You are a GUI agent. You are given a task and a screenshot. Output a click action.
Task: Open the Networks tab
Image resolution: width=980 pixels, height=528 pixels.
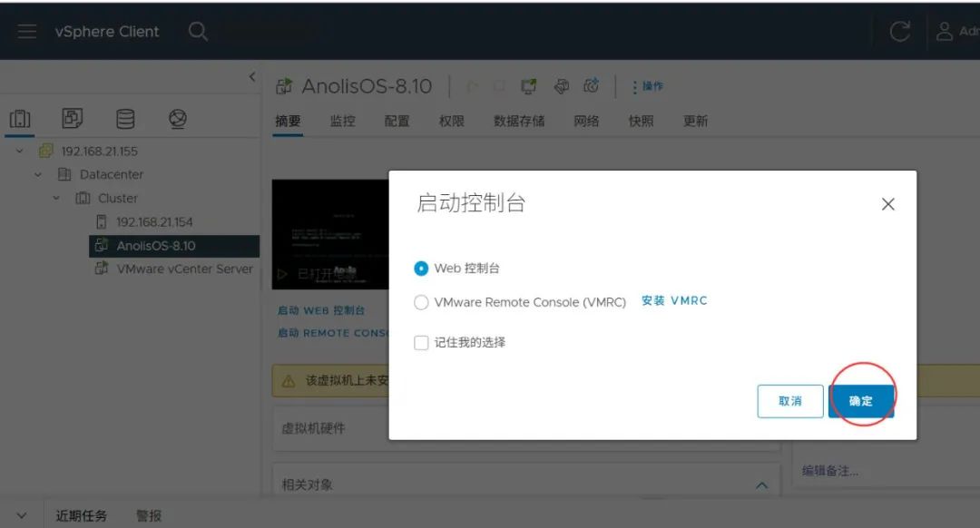click(586, 122)
